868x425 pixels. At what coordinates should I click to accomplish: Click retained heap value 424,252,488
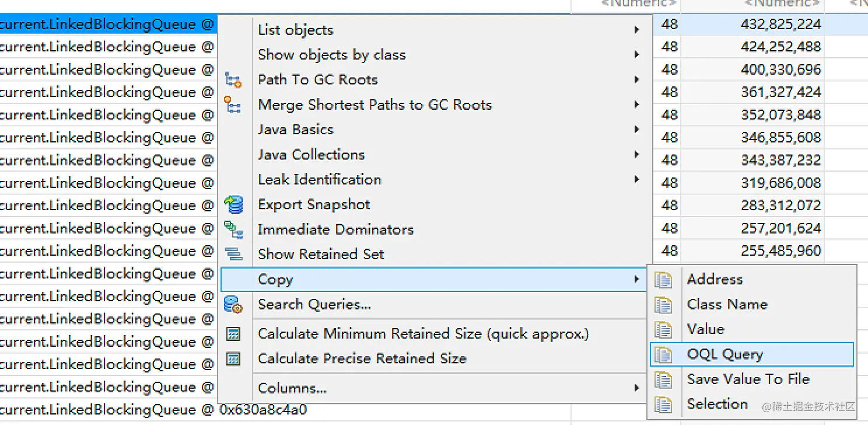click(781, 47)
